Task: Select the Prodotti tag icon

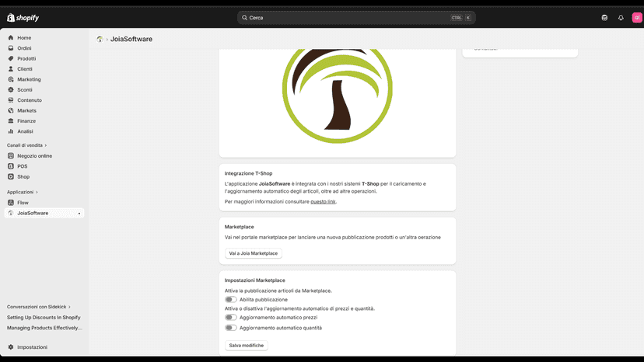Action: click(11, 58)
